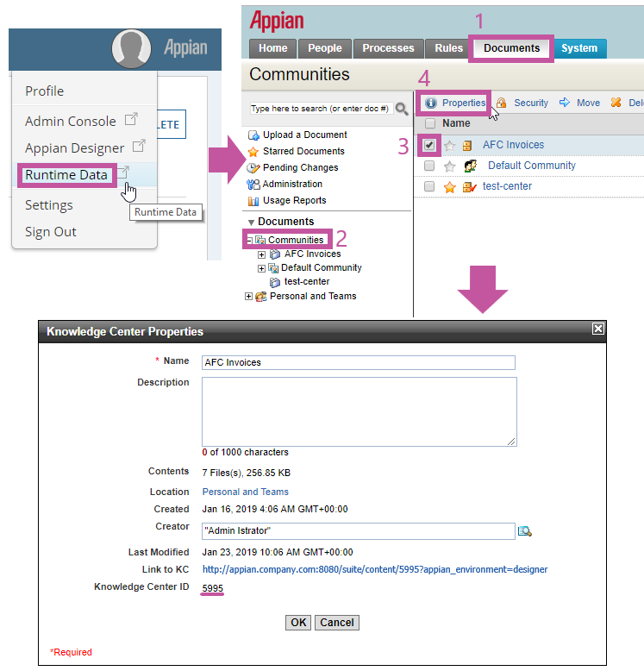
Task: Click Personal and Teams tree icon
Action: (261, 296)
